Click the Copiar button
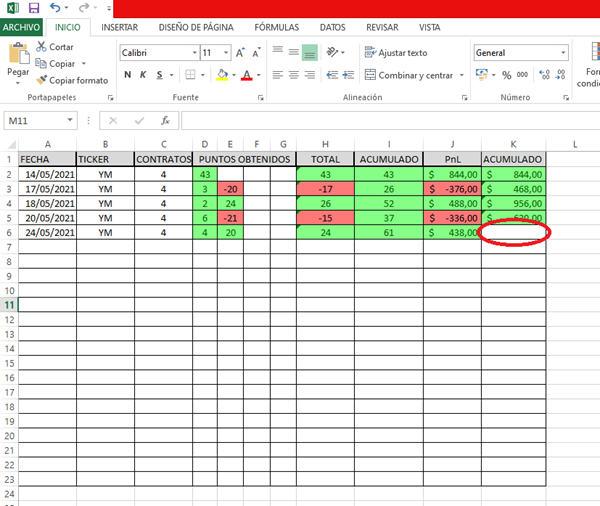 pos(56,64)
